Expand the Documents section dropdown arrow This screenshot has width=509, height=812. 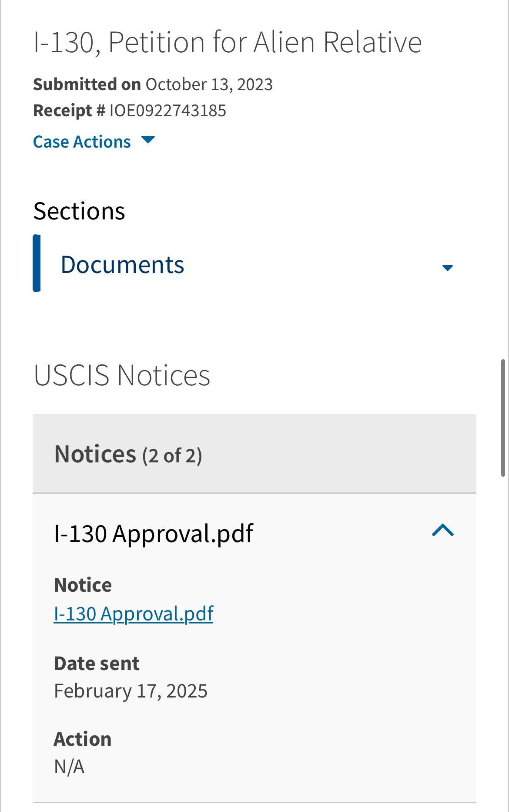(x=447, y=267)
